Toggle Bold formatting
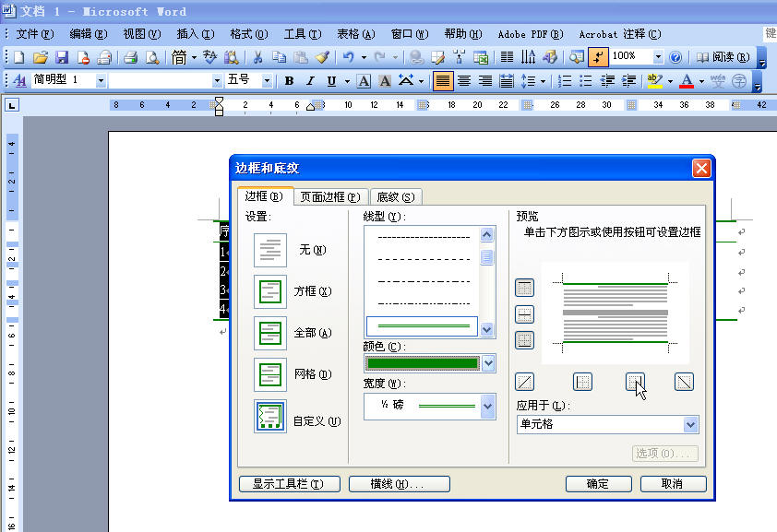Viewport: 777px width, 532px height. tap(290, 80)
